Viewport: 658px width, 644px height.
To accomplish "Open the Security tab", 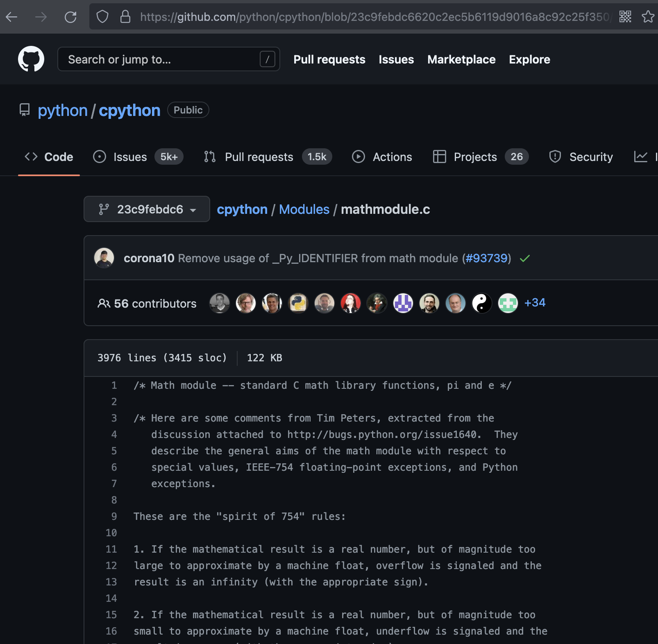I will tap(581, 157).
